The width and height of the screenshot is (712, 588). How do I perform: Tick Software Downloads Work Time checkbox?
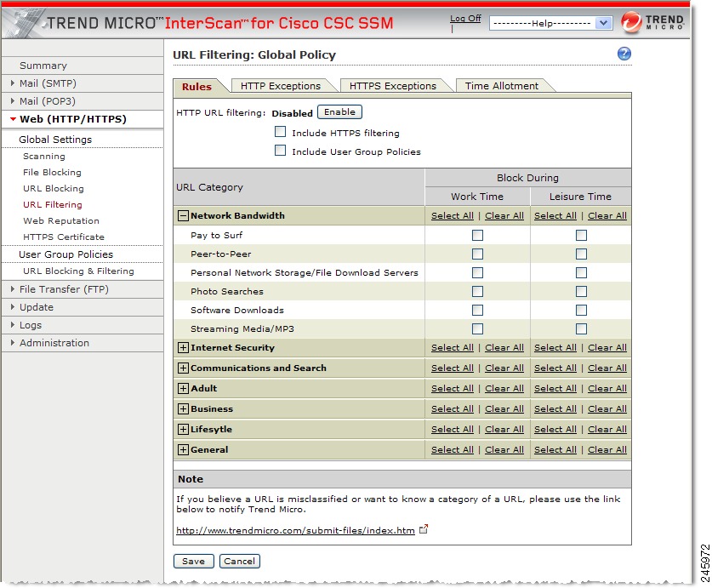click(x=477, y=310)
